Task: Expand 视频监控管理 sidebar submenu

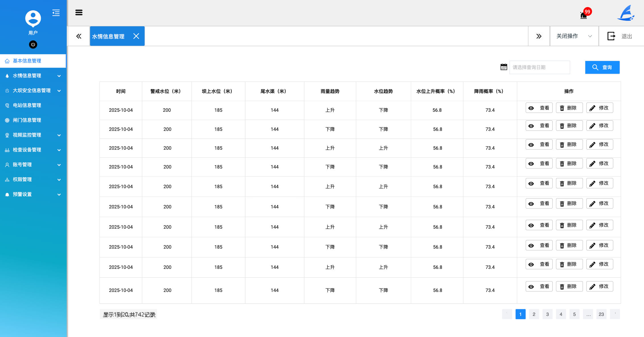Action: coord(33,135)
